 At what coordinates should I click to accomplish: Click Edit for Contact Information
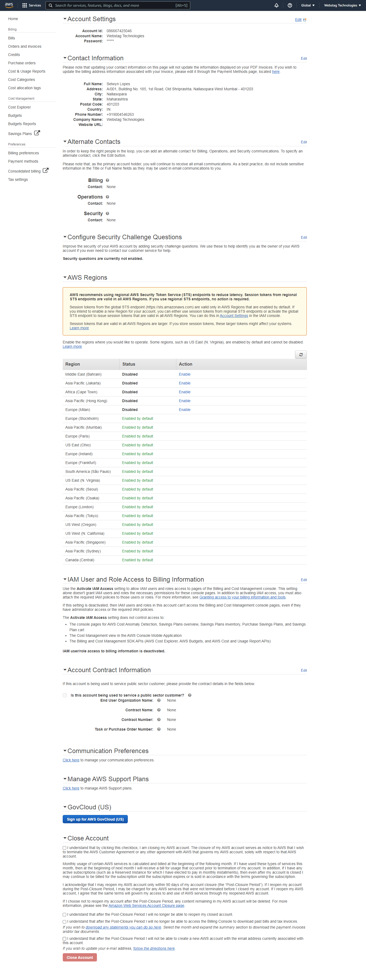point(304,59)
